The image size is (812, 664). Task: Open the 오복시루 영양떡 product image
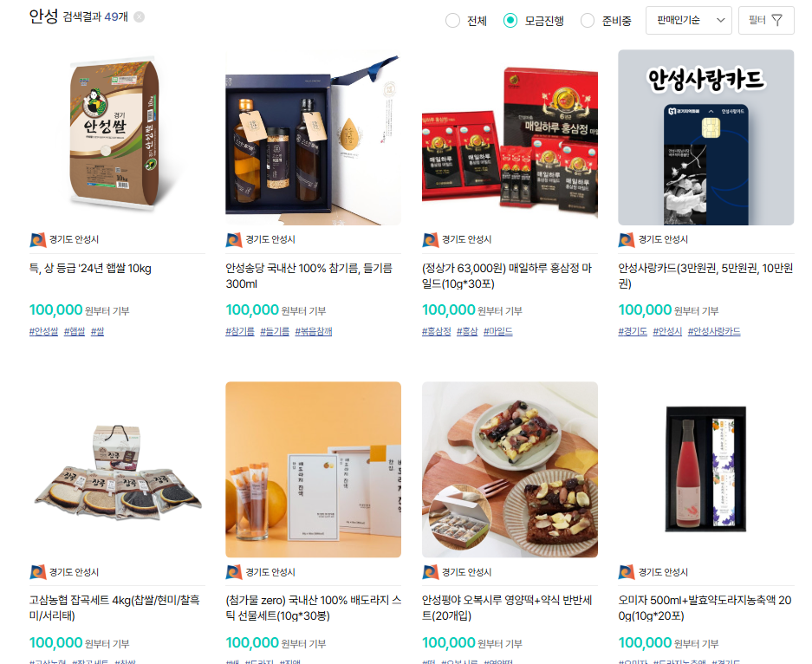pyautogui.click(x=510, y=470)
